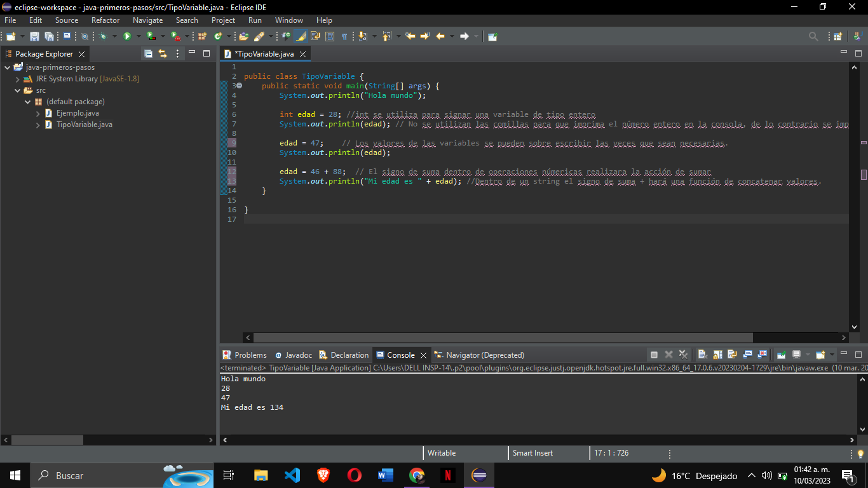Click the Save All toolbar icon
This screenshot has height=488, width=868.
[x=49, y=36]
